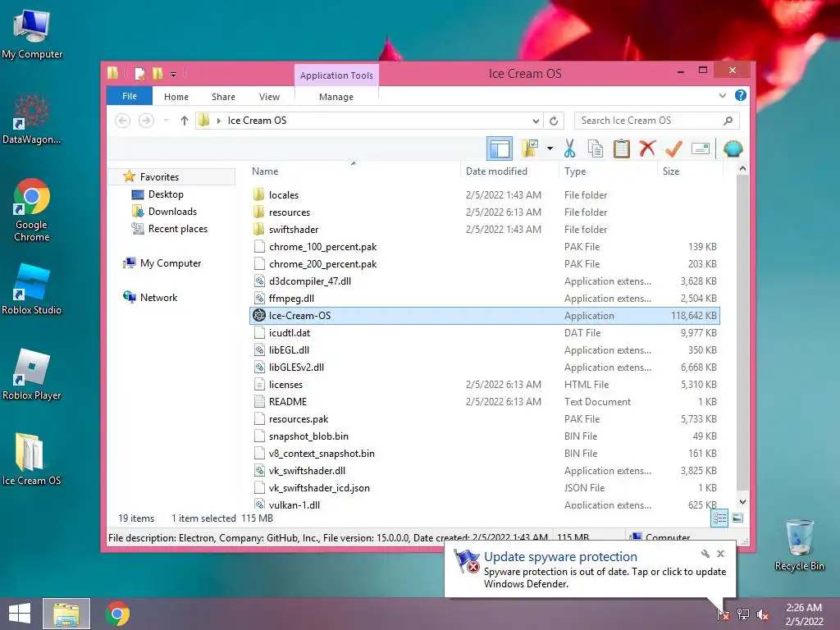Switch to details view in status bar

[719, 518]
